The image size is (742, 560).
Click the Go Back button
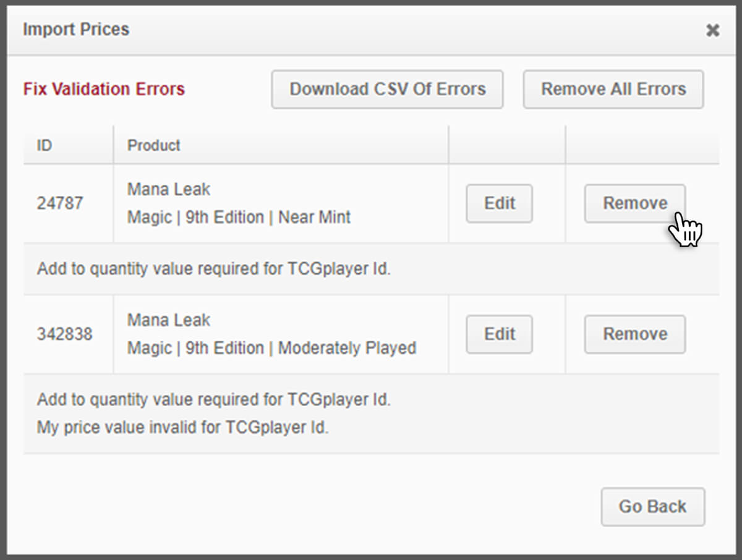tap(652, 506)
